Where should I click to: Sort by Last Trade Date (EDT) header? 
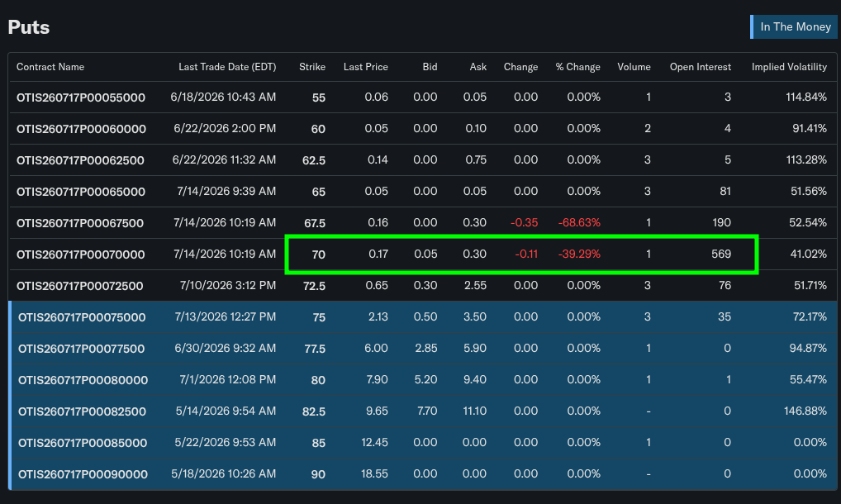[227, 67]
